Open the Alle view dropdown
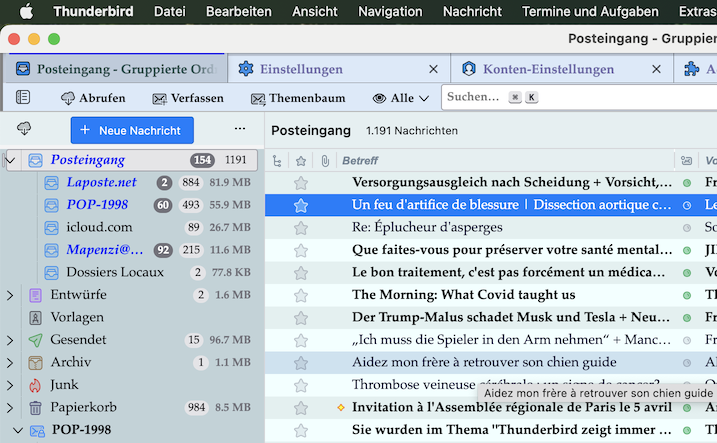This screenshot has width=717, height=443. [x=401, y=98]
